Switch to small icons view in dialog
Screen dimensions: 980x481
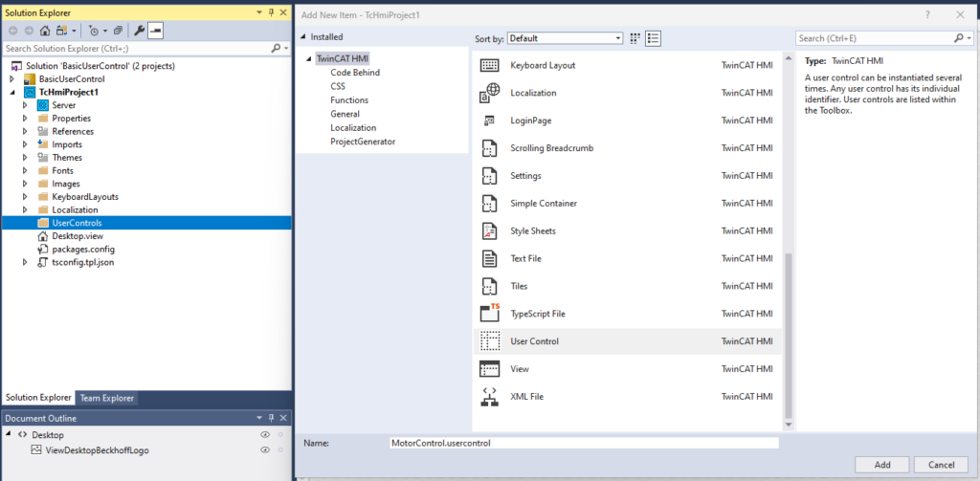pos(635,38)
